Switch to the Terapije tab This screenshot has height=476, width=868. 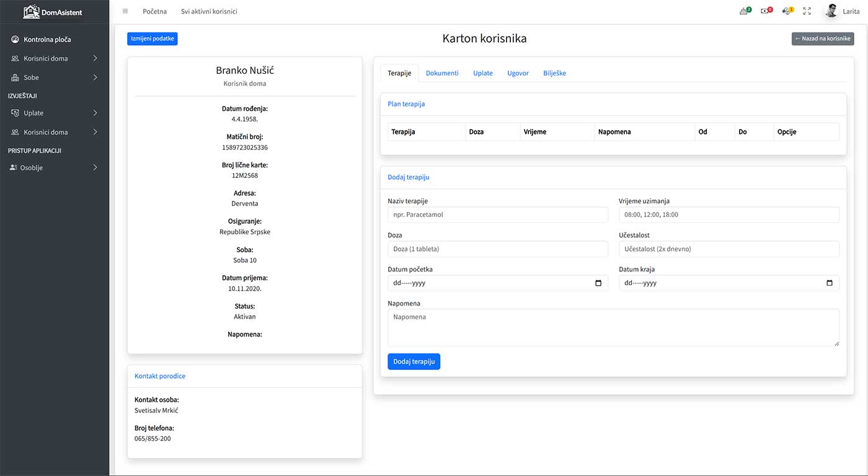point(399,73)
